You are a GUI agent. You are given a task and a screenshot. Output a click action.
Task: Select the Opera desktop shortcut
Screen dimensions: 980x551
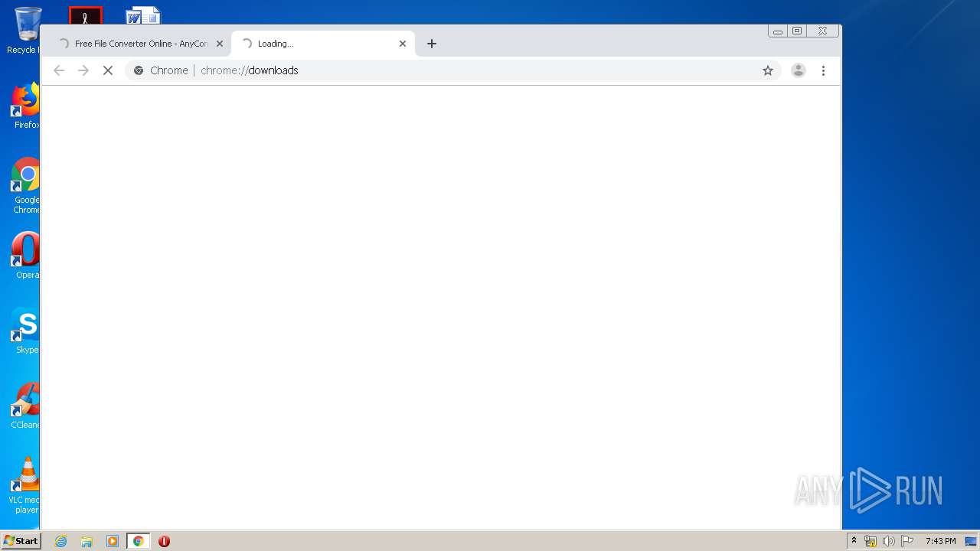[x=25, y=256]
